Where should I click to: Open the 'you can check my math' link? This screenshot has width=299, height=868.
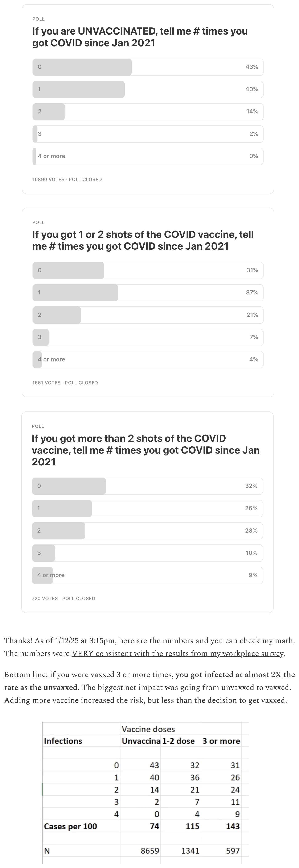coord(251,640)
